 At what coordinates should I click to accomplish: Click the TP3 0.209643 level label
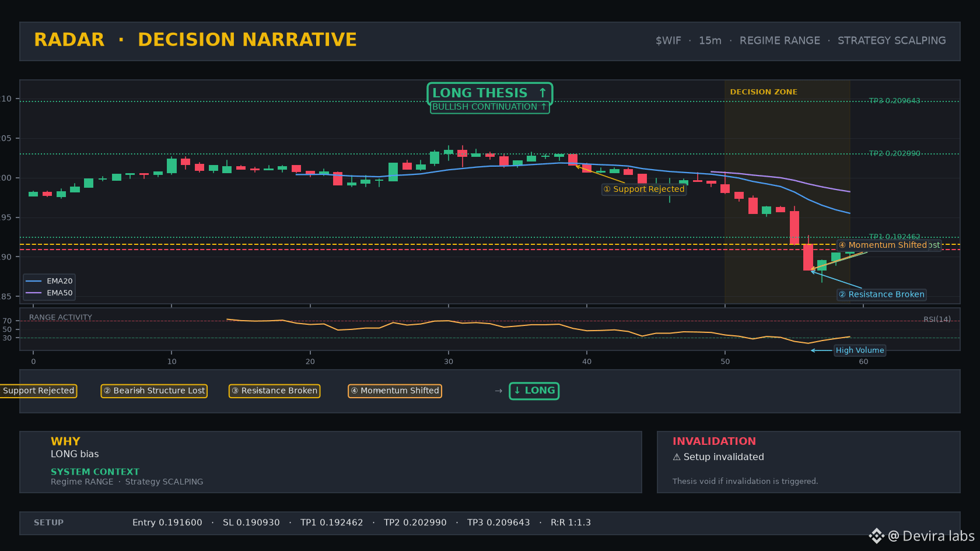click(x=894, y=101)
